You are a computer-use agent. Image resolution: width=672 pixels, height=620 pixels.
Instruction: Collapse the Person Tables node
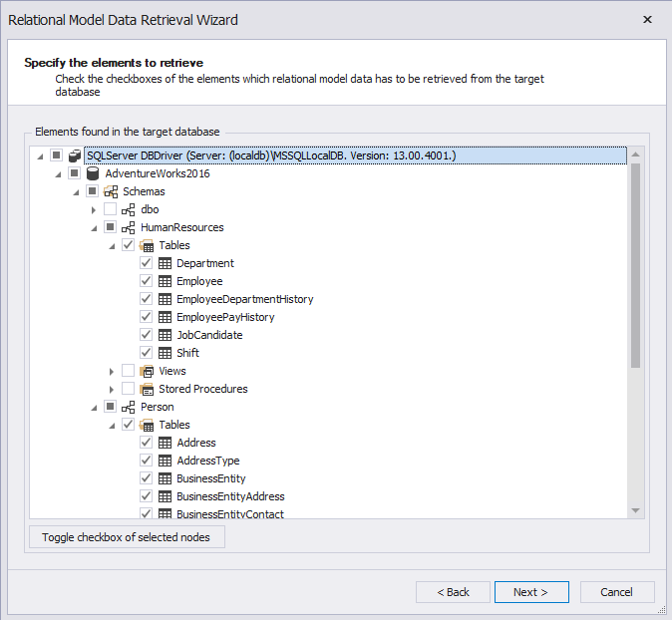coord(113,427)
